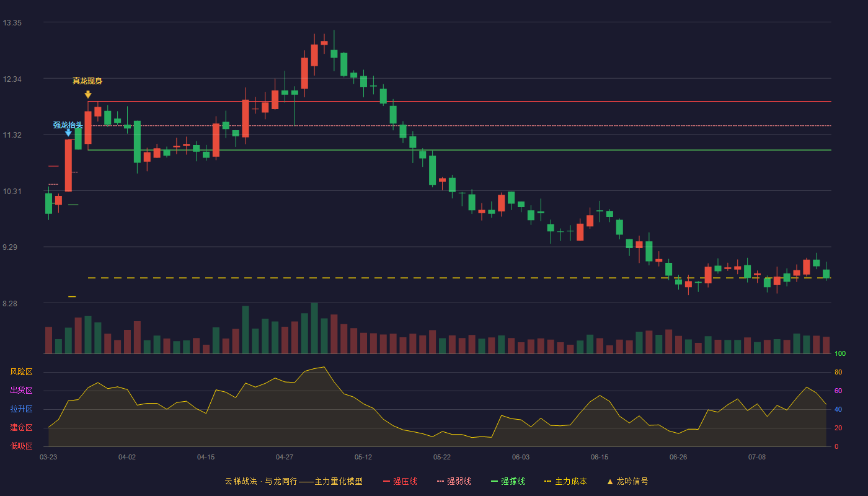This screenshot has width=868, height=496.
Task: Toggle the 强压线 legend item
Action: (400, 481)
